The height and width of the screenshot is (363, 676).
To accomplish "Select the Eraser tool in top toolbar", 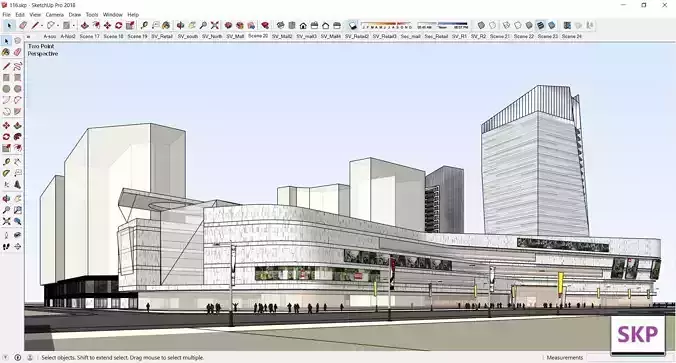I will point(23,25).
